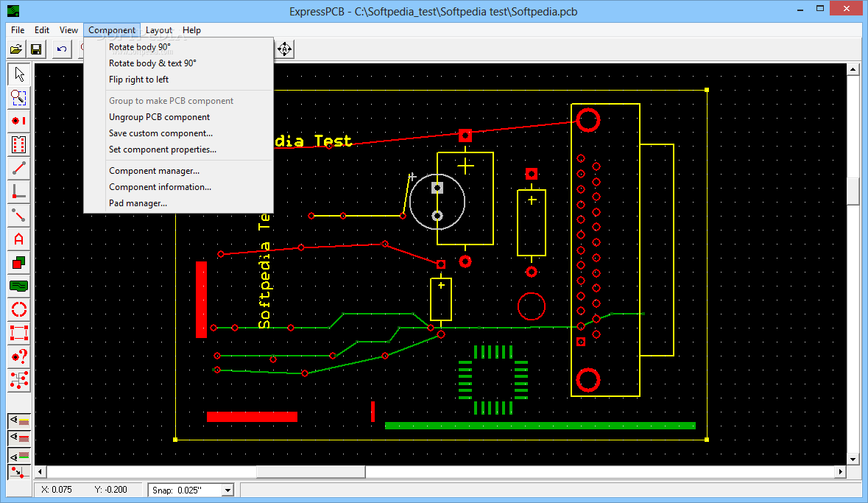Close the open Component menu
This screenshot has height=503, width=868.
click(112, 30)
